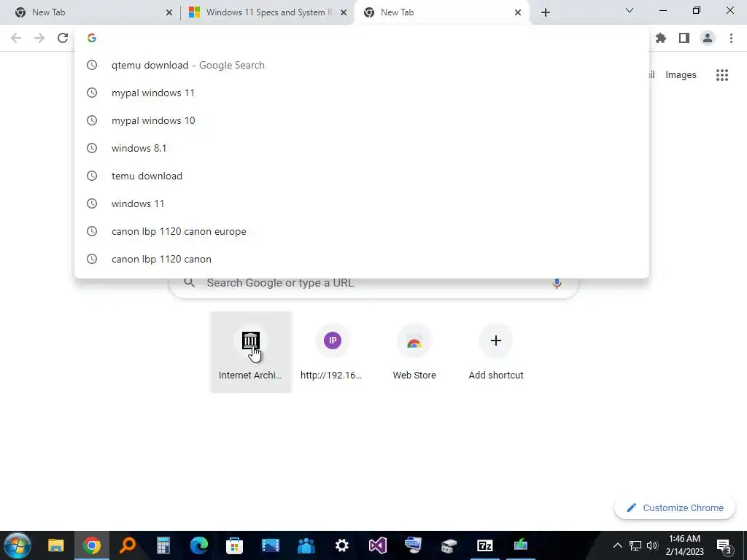Image resolution: width=747 pixels, height=560 pixels.
Task: Open the Extensions puzzle icon
Action: 661,38
